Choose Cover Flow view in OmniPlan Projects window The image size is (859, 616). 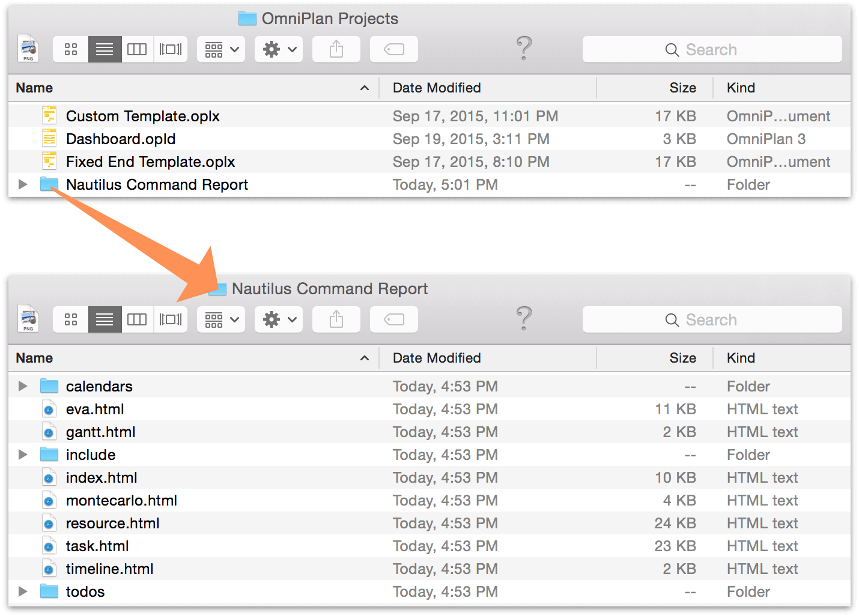[171, 49]
